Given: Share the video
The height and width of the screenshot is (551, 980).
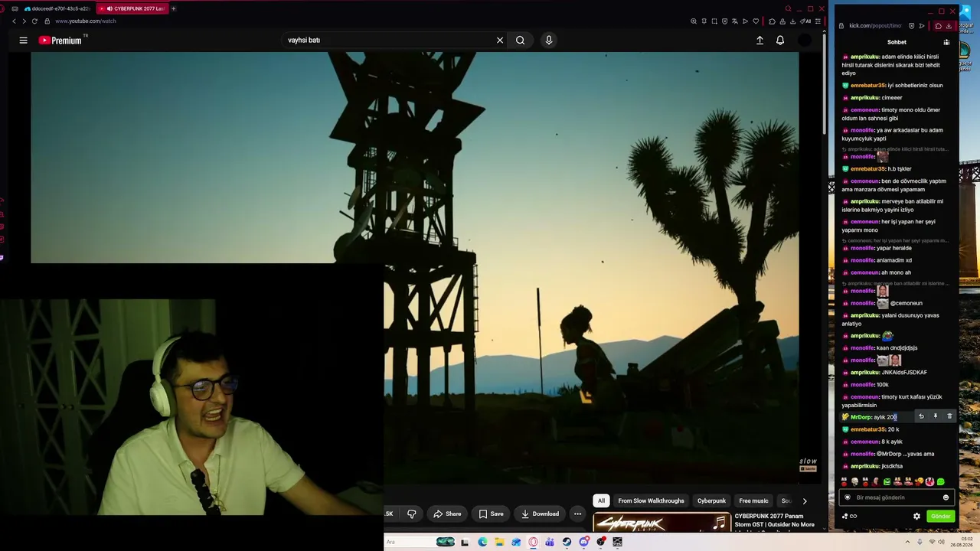Looking at the screenshot, I should coord(447,514).
